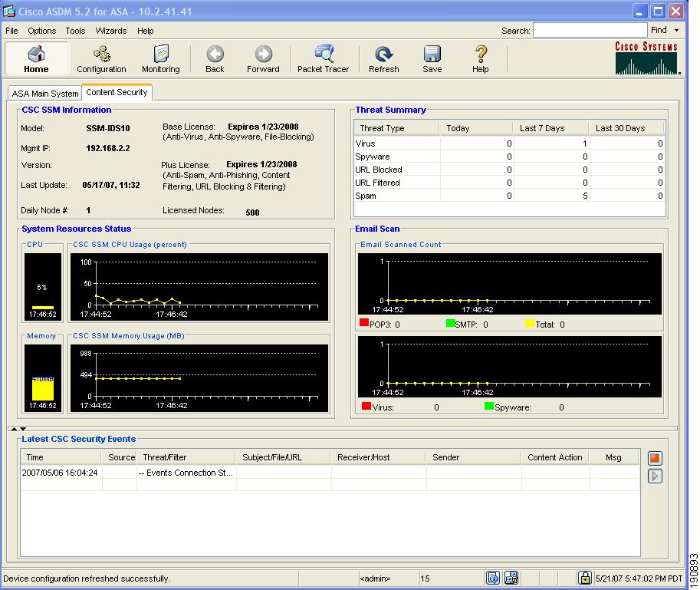
Task: Click the Msg column header
Action: (614, 457)
